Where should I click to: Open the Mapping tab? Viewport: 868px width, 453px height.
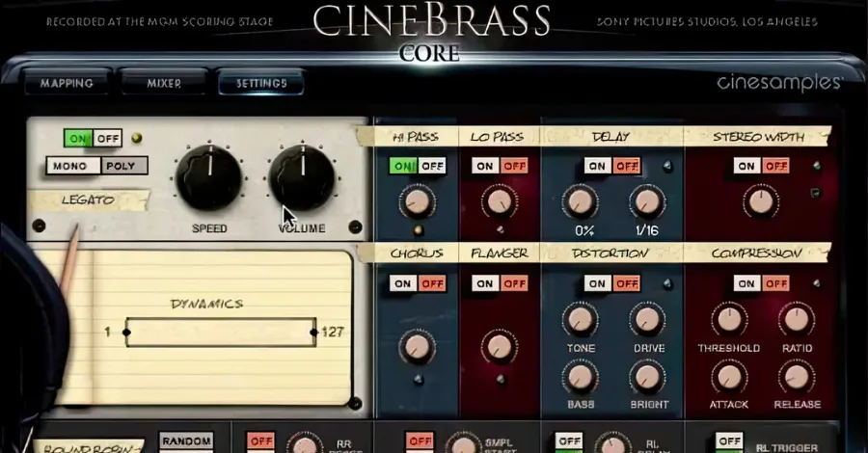coord(67,83)
